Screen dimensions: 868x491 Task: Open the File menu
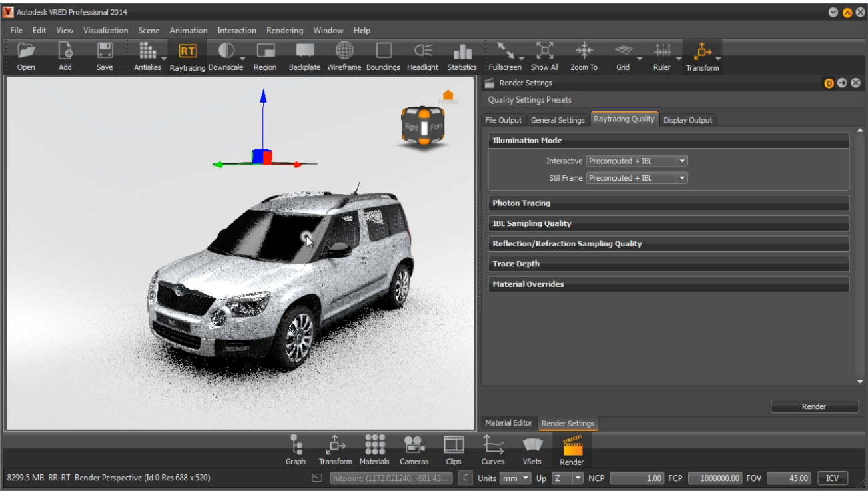(17, 31)
